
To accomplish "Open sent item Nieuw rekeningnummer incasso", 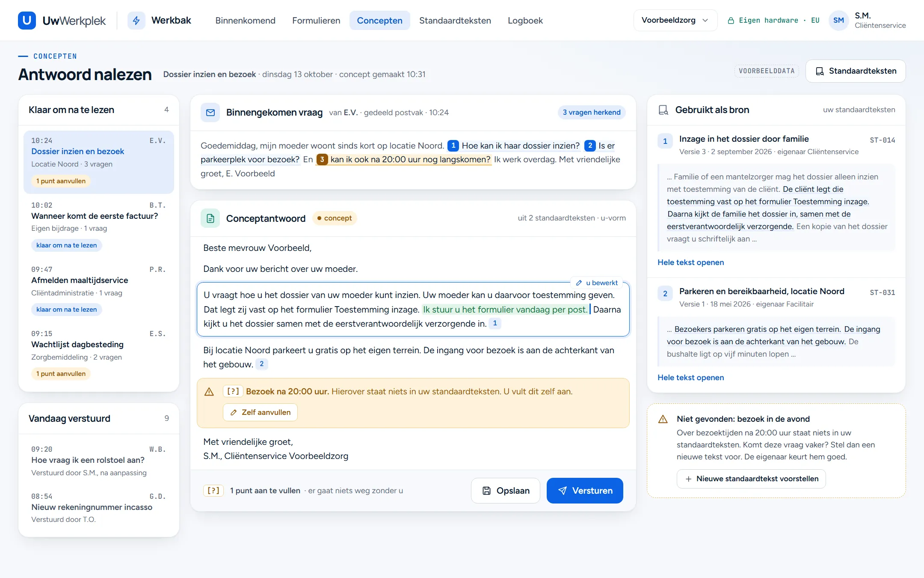I will (x=98, y=508).
